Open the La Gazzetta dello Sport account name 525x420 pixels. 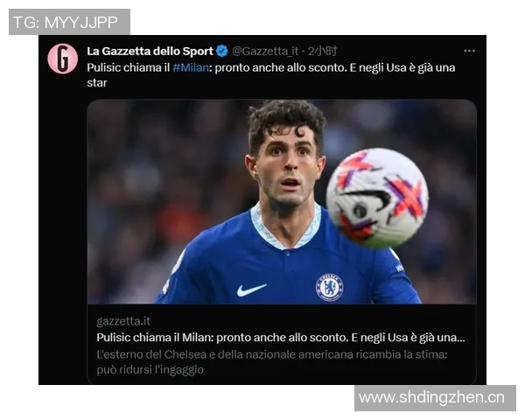click(150, 52)
